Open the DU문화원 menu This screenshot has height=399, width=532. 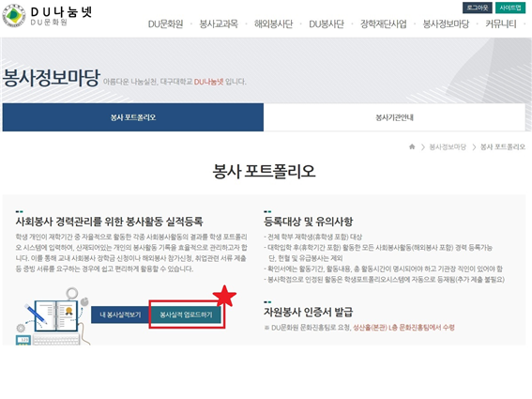click(165, 23)
